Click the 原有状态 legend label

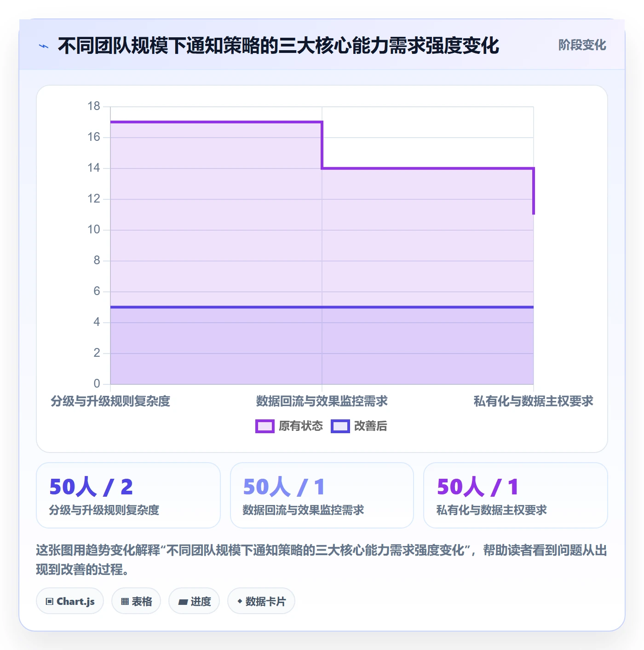[301, 426]
